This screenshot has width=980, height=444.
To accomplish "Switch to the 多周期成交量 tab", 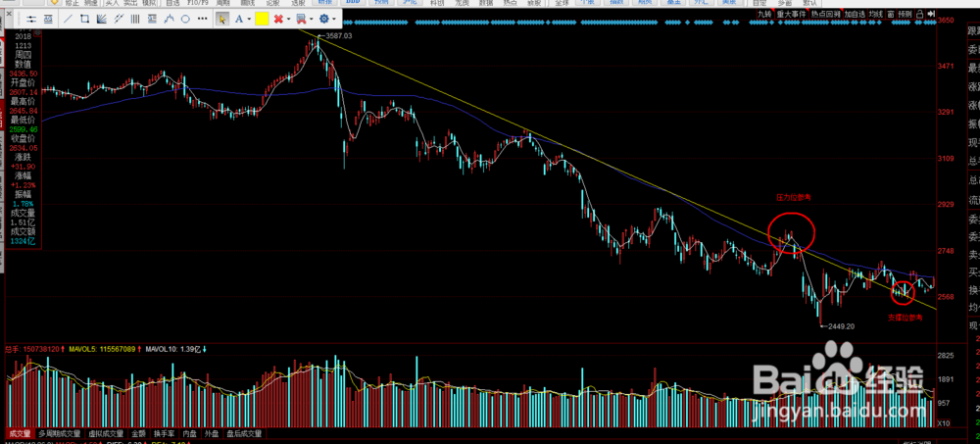I will click(60, 433).
